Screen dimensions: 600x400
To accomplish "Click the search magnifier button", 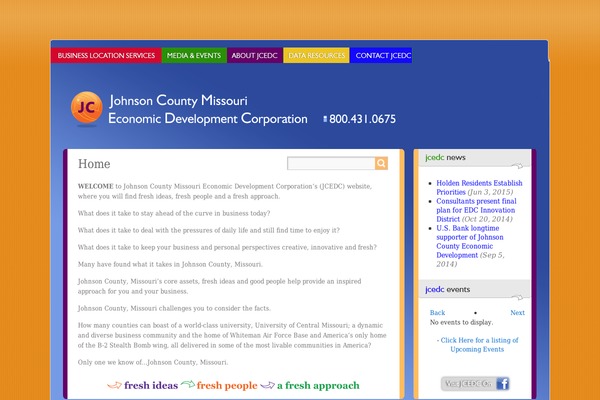I will point(381,163).
